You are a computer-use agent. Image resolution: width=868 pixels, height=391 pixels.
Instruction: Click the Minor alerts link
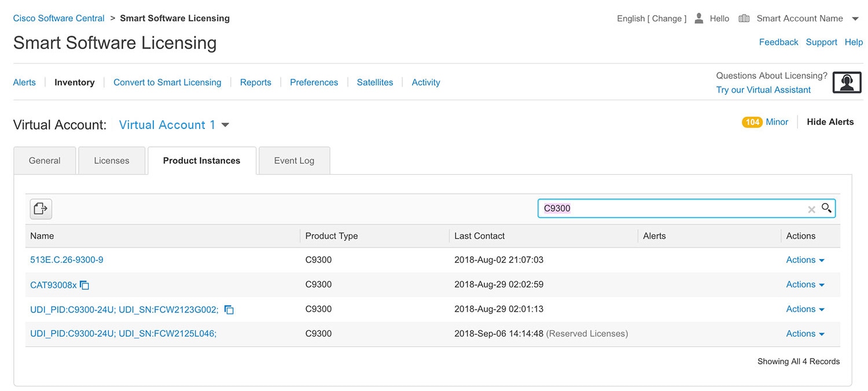click(x=777, y=122)
